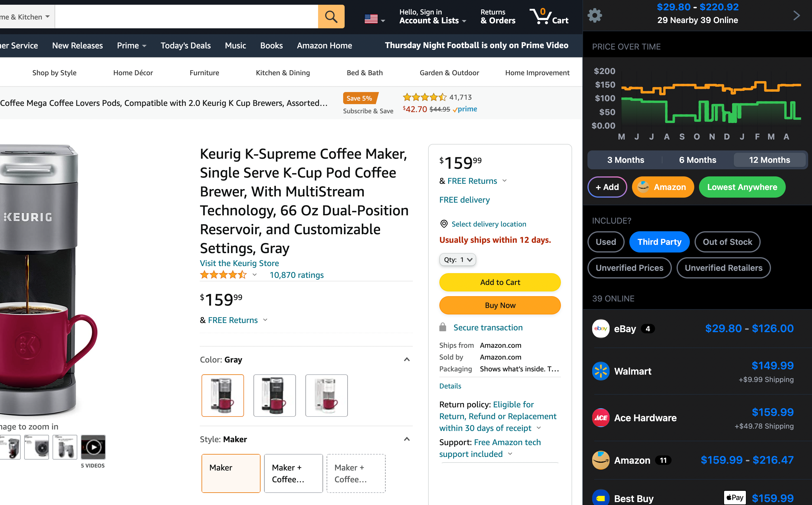Toggle the Out of Stock filter
The image size is (812, 505).
[727, 242]
